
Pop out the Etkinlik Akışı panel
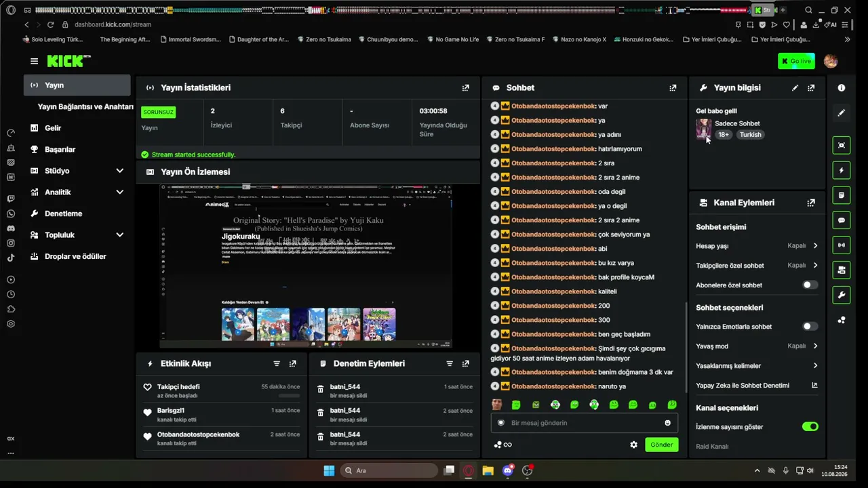pyautogui.click(x=293, y=364)
